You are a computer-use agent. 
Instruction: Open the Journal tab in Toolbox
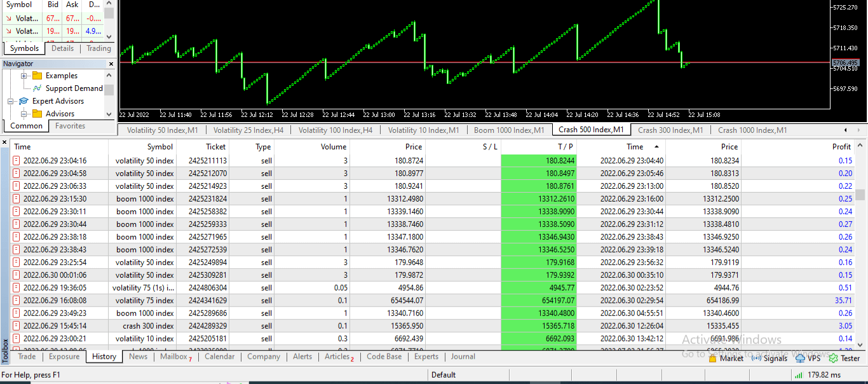tap(463, 357)
